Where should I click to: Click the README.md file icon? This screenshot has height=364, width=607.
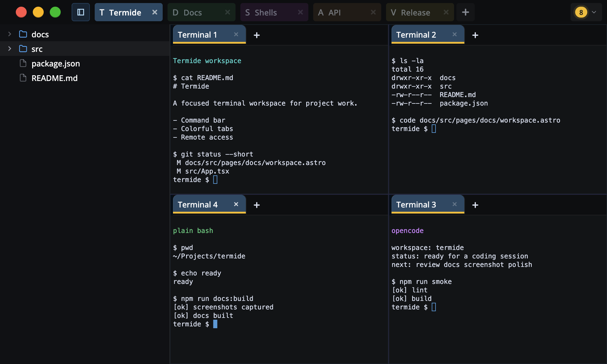click(23, 78)
